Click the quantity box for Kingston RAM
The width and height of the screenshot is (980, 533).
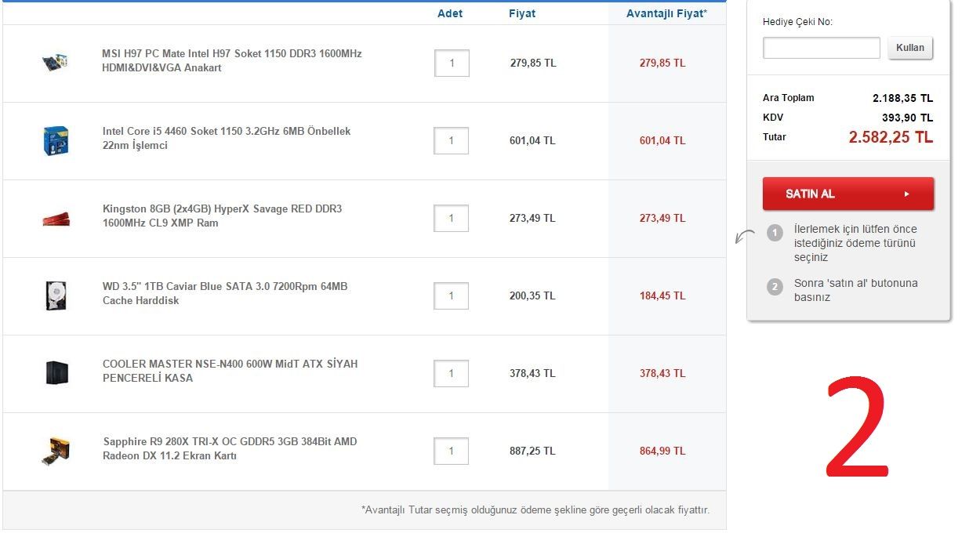point(452,219)
